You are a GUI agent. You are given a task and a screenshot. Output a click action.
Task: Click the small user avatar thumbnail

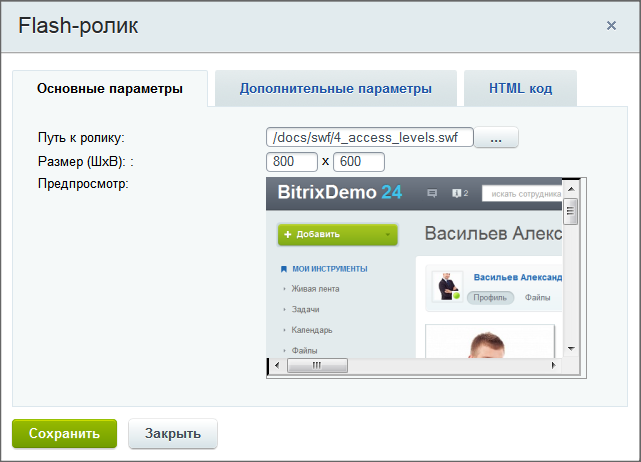tap(447, 286)
